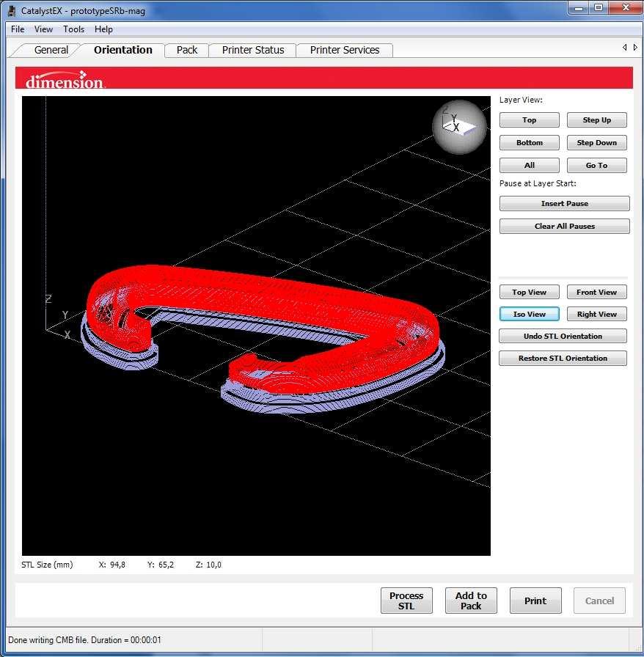The height and width of the screenshot is (657, 644).
Task: Click Clear All Pauses button
Action: click(x=564, y=226)
